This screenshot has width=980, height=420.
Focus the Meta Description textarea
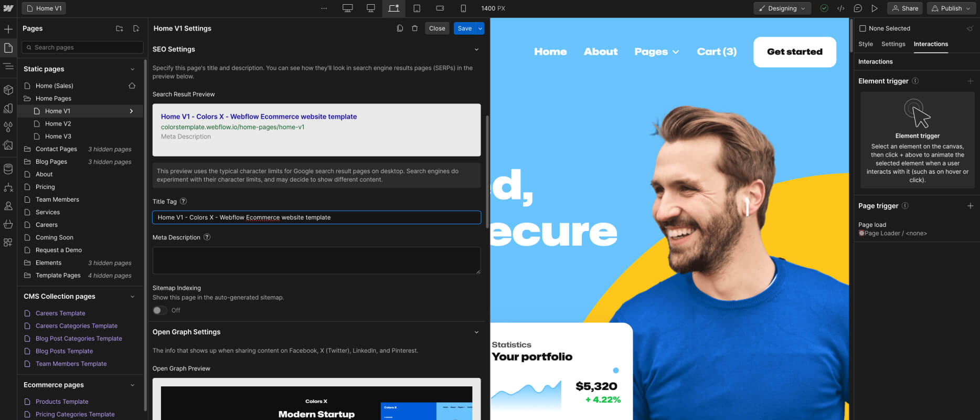click(316, 260)
